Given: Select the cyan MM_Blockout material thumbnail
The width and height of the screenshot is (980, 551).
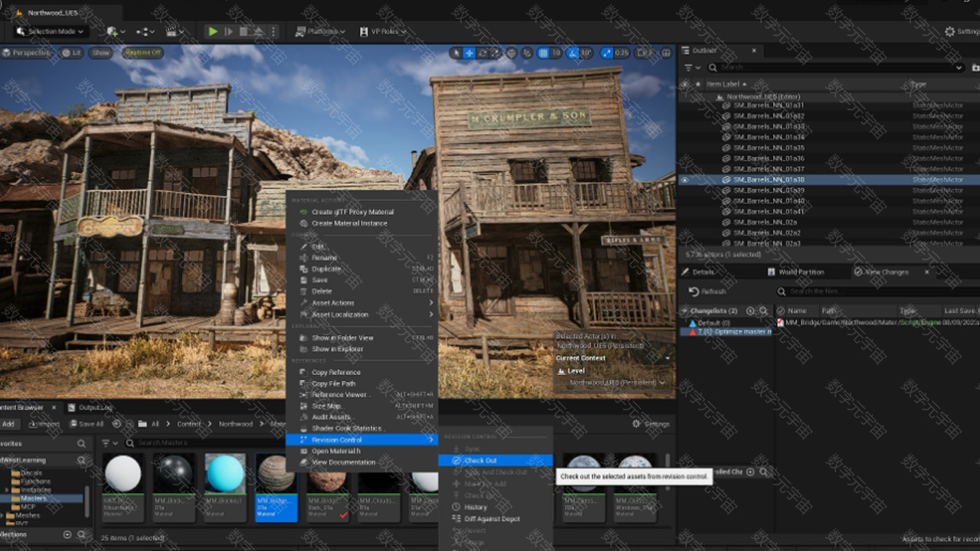Looking at the screenshot, I should click(x=225, y=474).
